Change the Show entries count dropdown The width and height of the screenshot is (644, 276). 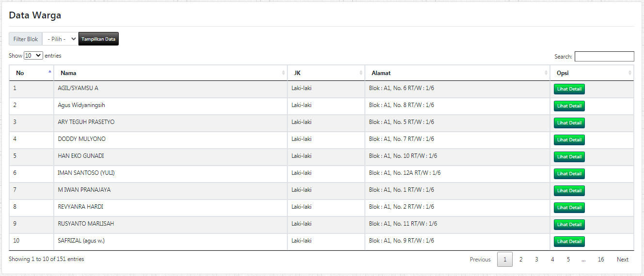pos(33,56)
